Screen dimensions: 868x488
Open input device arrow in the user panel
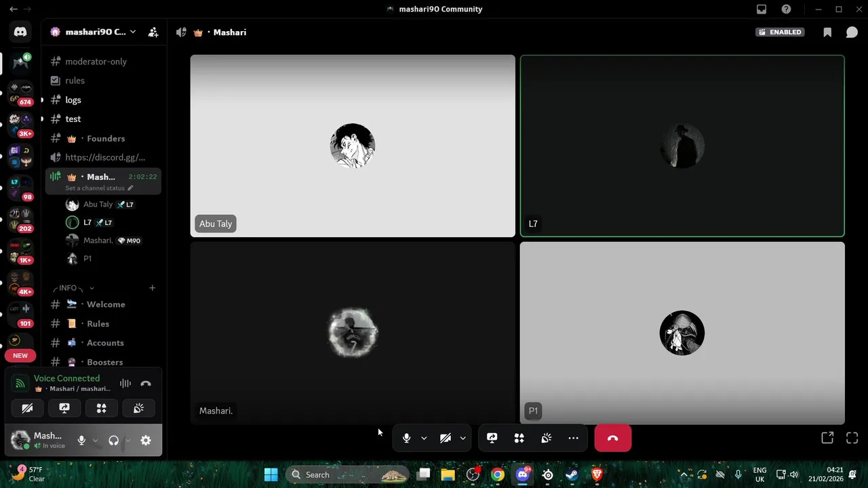pyautogui.click(x=96, y=441)
